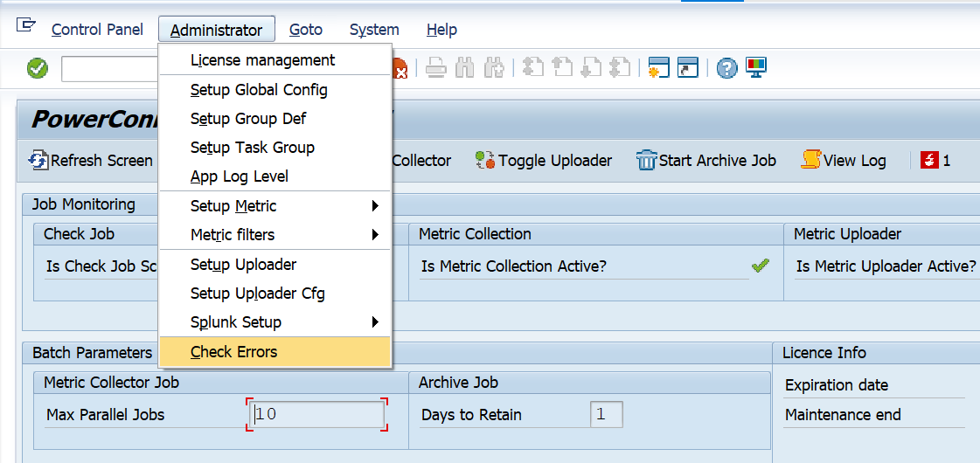Open the Goto menu

tap(305, 30)
